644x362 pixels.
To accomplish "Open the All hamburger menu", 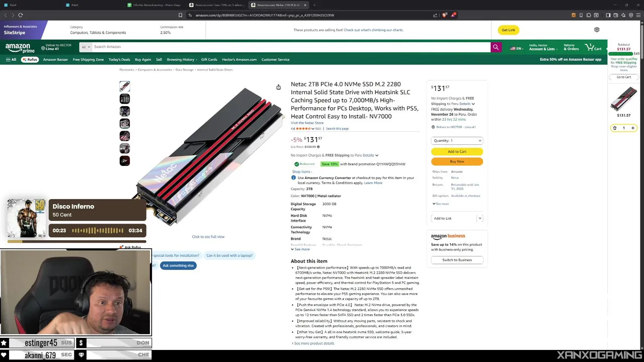I will [x=11, y=59].
